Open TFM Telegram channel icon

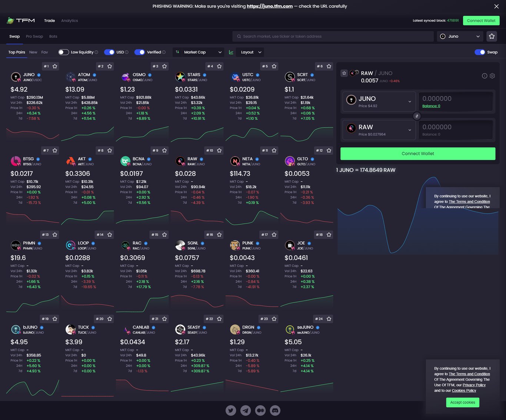click(246, 410)
